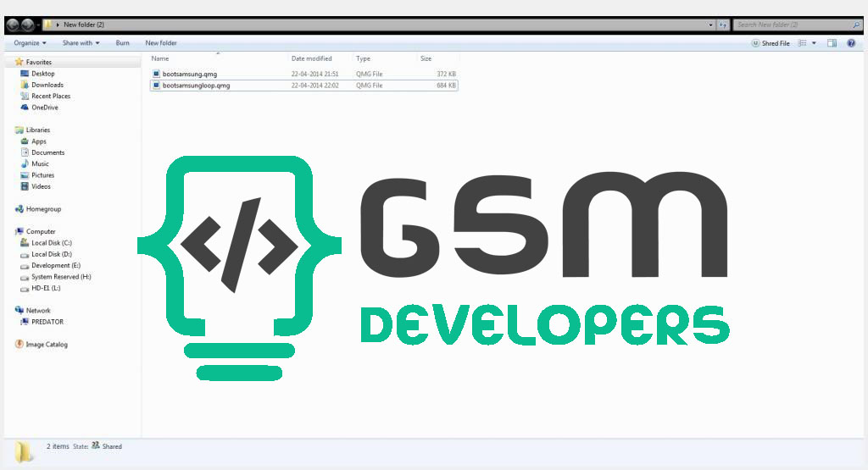Click the Music note icon

pos(25,163)
